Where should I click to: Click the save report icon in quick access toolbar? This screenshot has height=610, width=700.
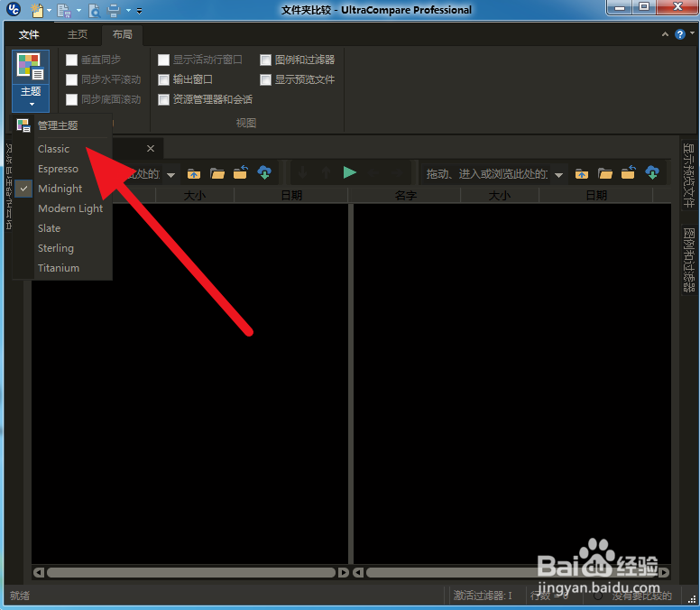(64, 10)
